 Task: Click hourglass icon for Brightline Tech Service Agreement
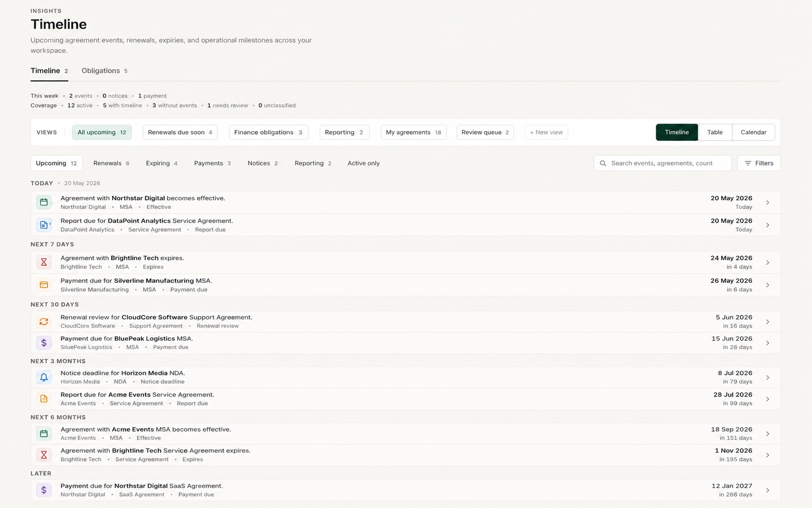(44, 455)
